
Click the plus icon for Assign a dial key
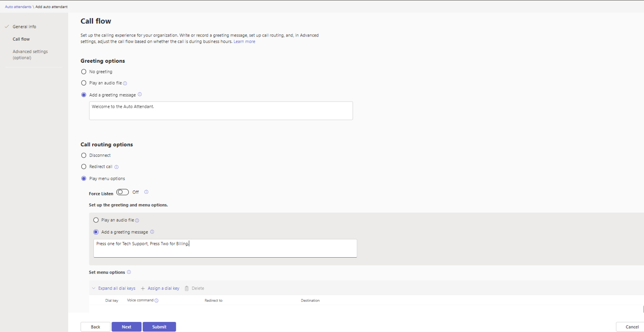143,289
